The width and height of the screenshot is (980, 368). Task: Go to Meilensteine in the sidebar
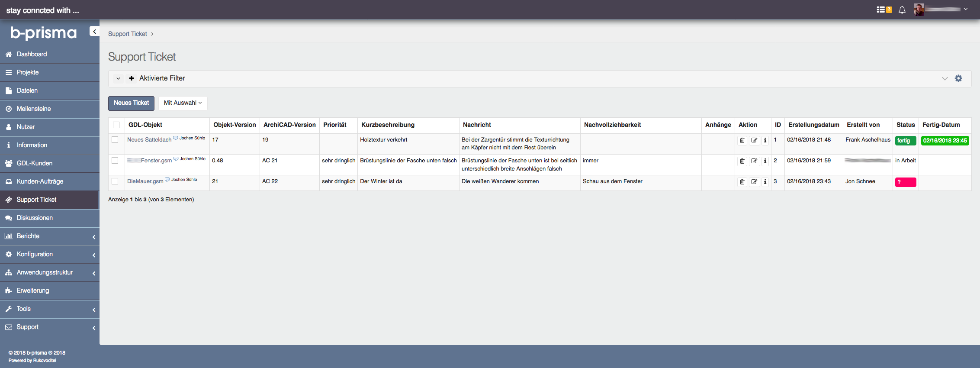(x=34, y=109)
